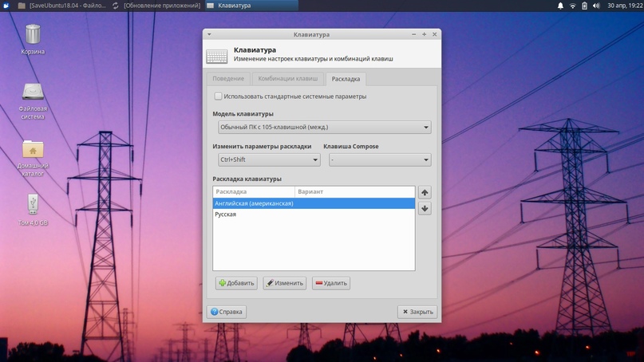This screenshot has height=362, width=644.
Task: Click the move layout down arrow
Action: 425,209
